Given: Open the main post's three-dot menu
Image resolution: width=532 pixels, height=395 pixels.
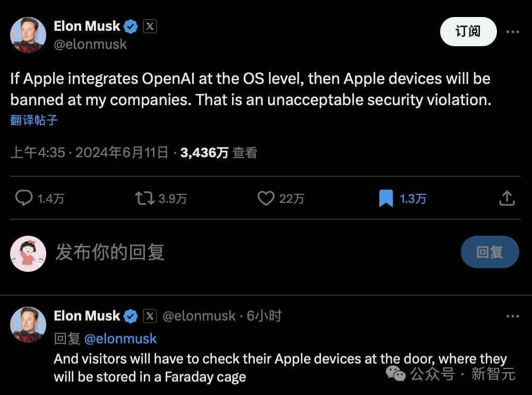Looking at the screenshot, I should coord(512,32).
